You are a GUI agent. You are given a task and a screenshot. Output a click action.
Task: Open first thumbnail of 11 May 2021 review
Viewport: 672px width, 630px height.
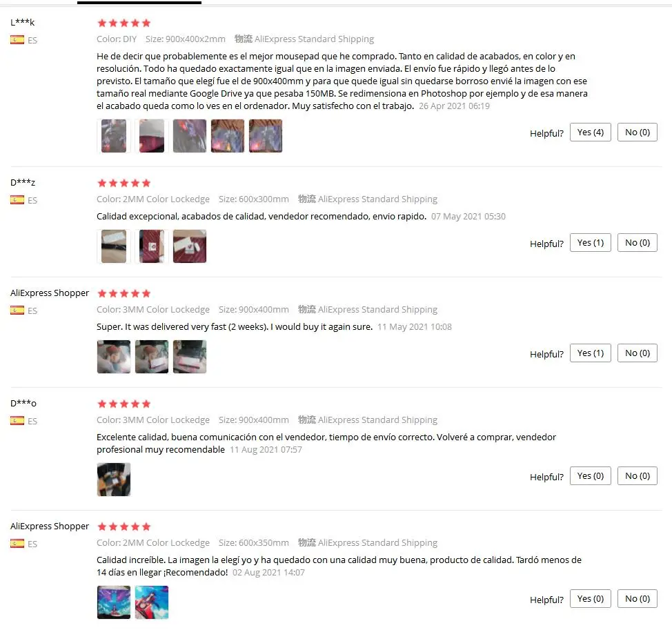(x=114, y=357)
